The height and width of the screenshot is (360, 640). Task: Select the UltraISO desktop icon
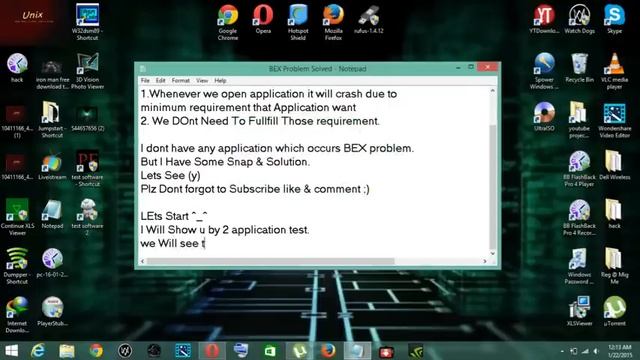click(544, 117)
